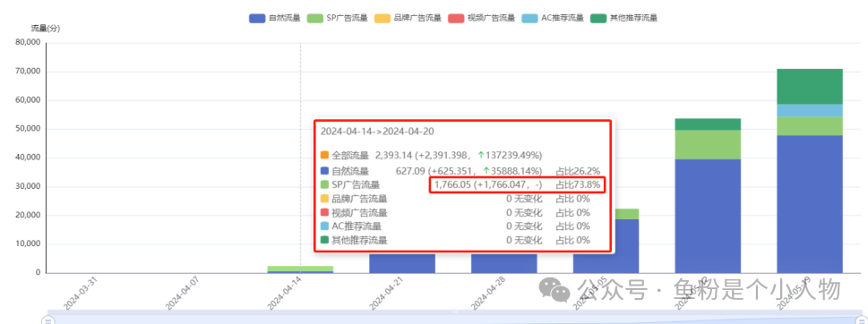The image size is (868, 324).
Task: Toggle the 品牌广告流量 legend series
Action: 408,18
